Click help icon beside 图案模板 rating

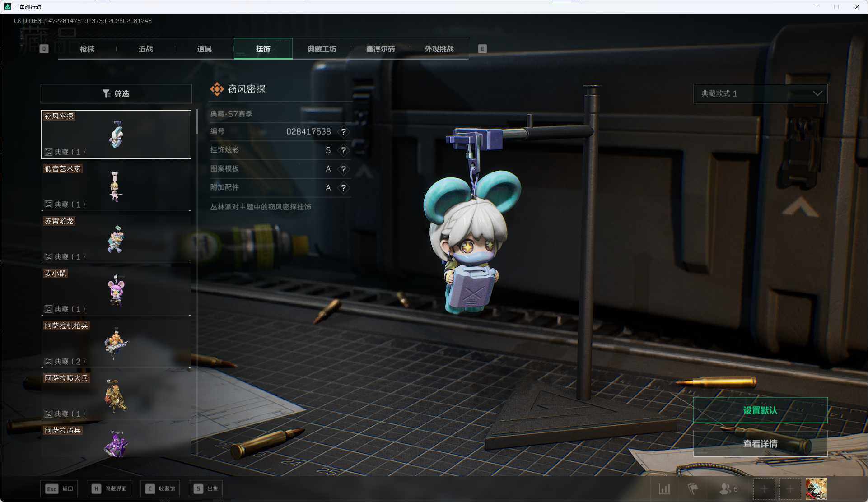pyautogui.click(x=343, y=169)
